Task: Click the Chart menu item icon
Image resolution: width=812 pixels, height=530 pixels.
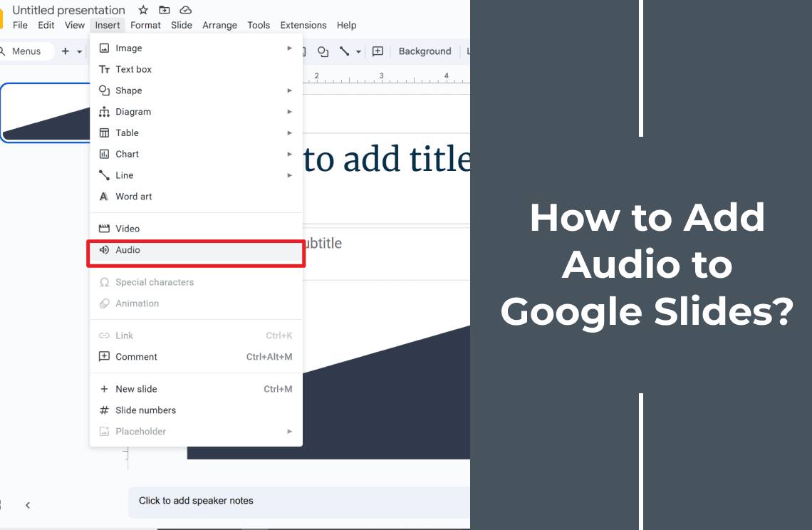Action: pos(104,155)
